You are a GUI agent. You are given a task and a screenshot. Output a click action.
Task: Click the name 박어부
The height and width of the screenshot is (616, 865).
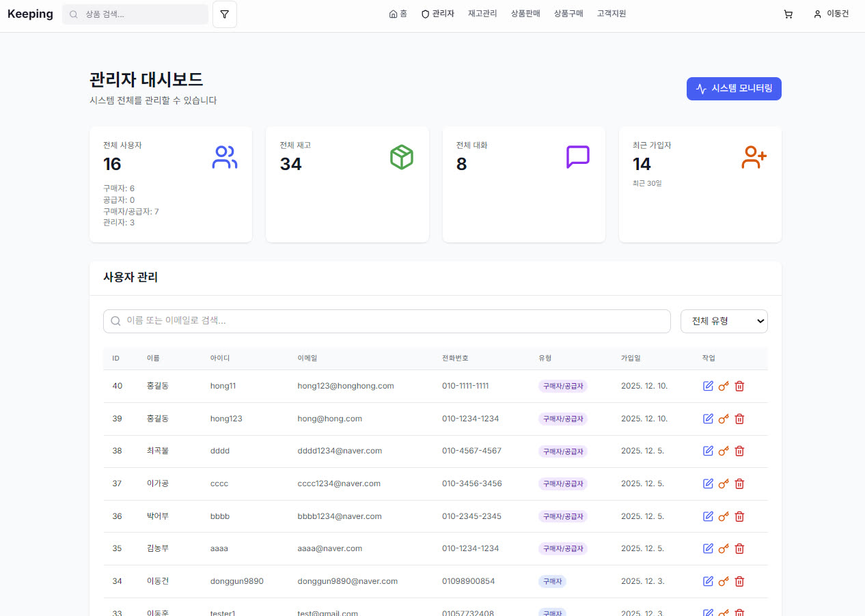click(x=158, y=516)
